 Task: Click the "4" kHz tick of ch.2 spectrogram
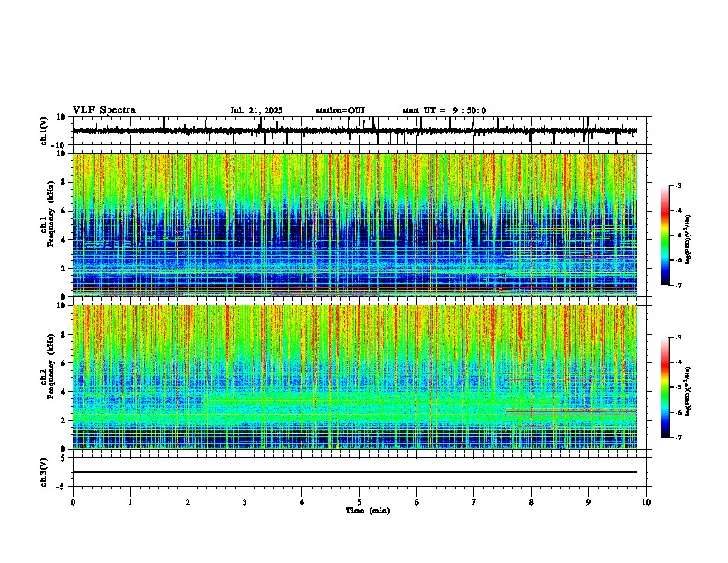coord(63,392)
